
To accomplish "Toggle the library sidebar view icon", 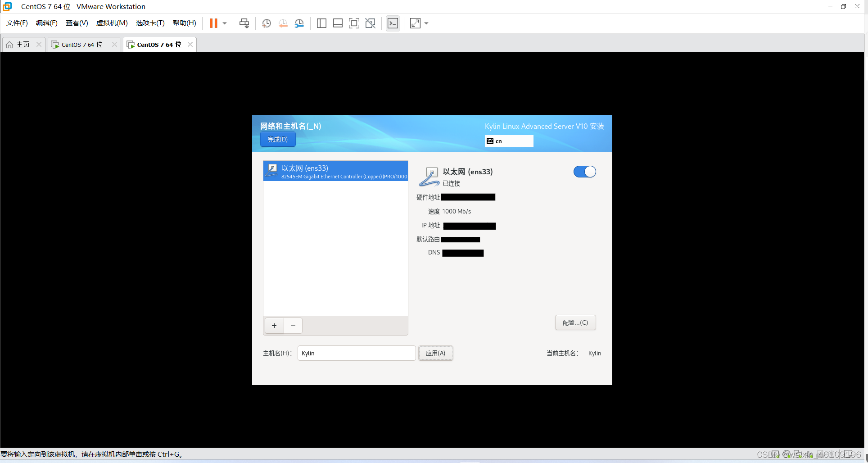I will point(321,23).
